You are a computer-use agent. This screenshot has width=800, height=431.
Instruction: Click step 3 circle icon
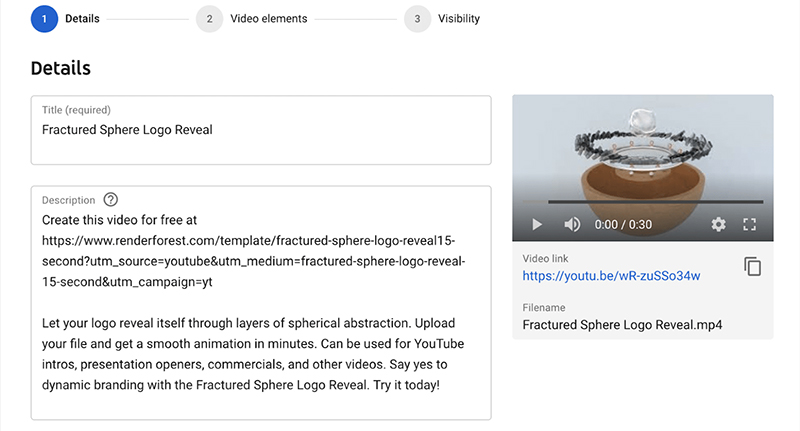(x=417, y=19)
